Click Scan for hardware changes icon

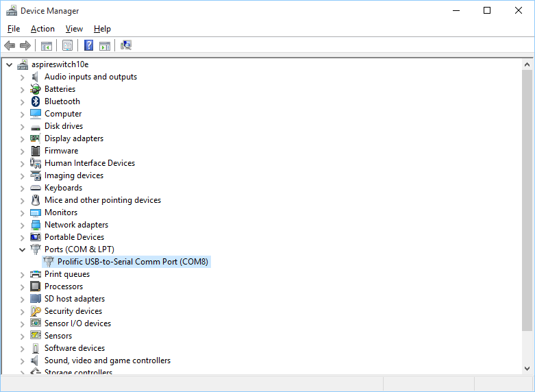point(126,45)
